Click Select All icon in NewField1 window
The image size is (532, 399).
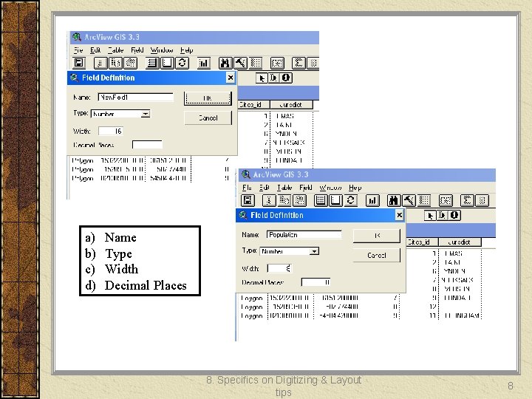152,63
